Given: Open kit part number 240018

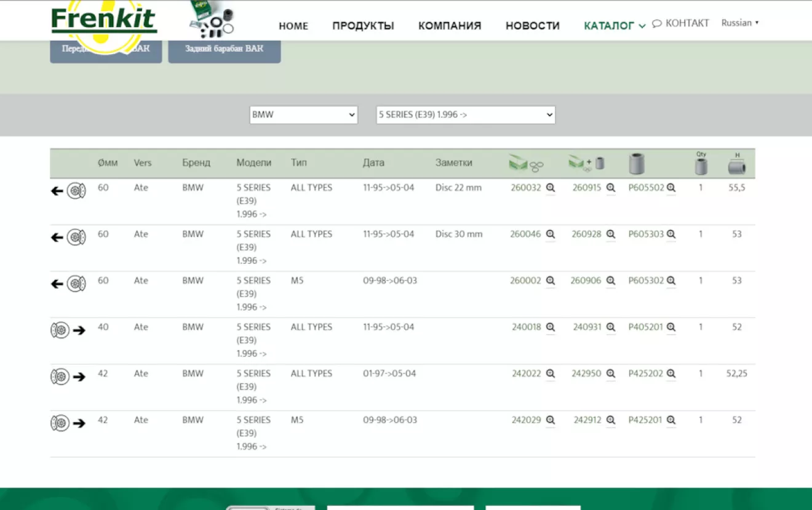Looking at the screenshot, I should tap(527, 327).
